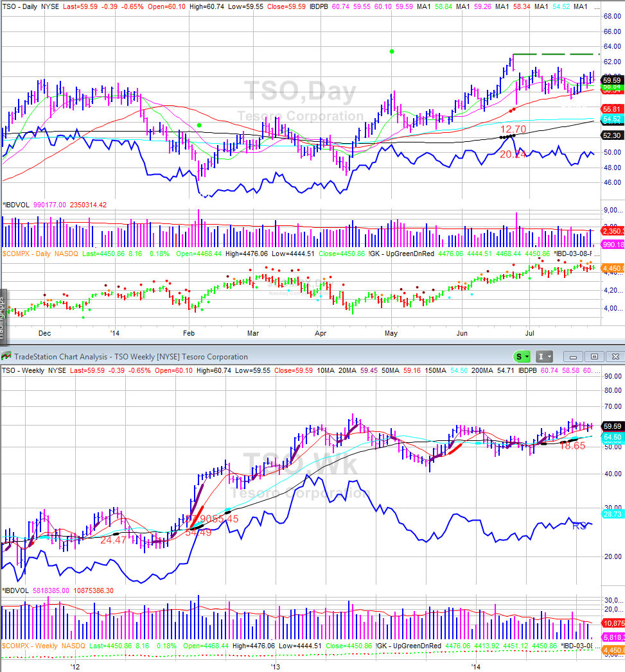The image size is (625, 672).
Task: Select the green dot marker above May
Action: click(x=392, y=51)
